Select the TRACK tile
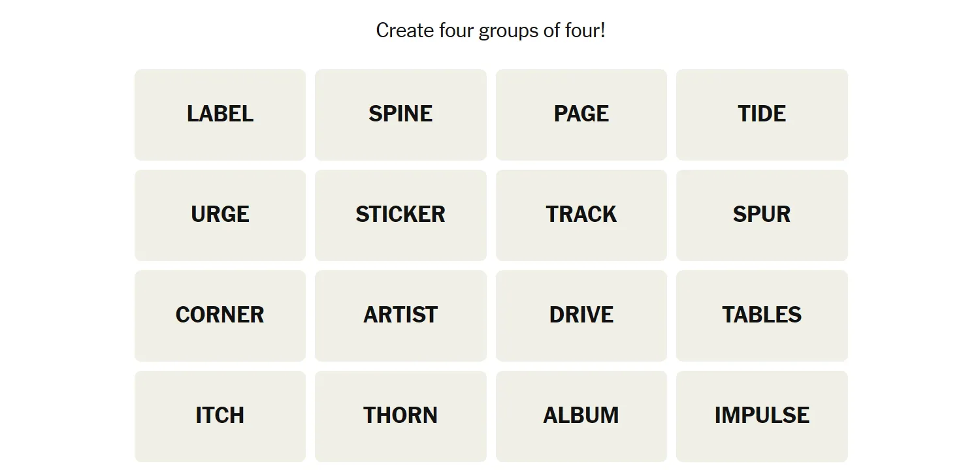Screen dimensions: 980x470 tap(581, 215)
